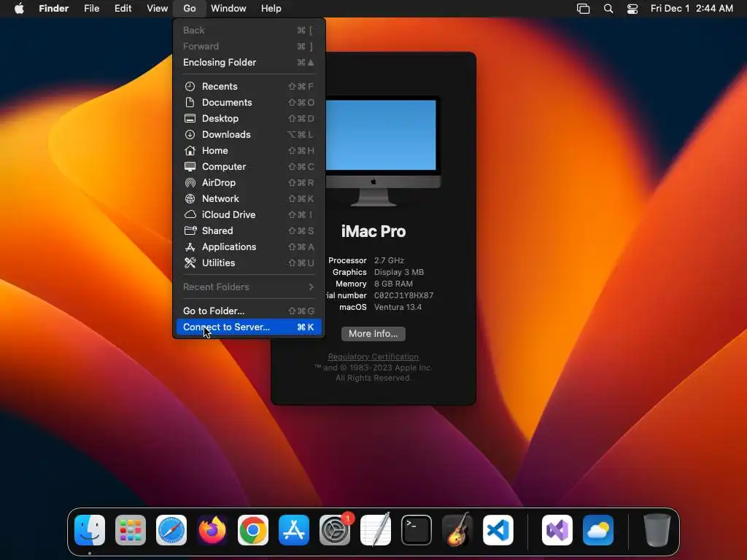Launch Google Chrome from the Dock
This screenshot has height=560, width=747.
(253, 530)
